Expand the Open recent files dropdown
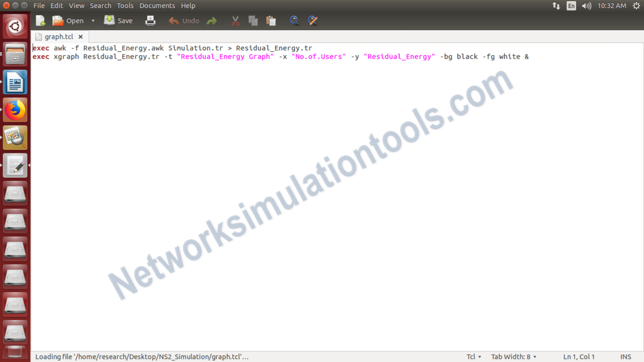644x362 pixels. (x=93, y=20)
